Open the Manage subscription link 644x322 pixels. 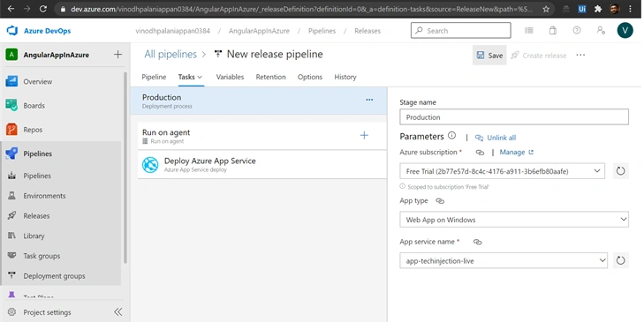(x=516, y=153)
